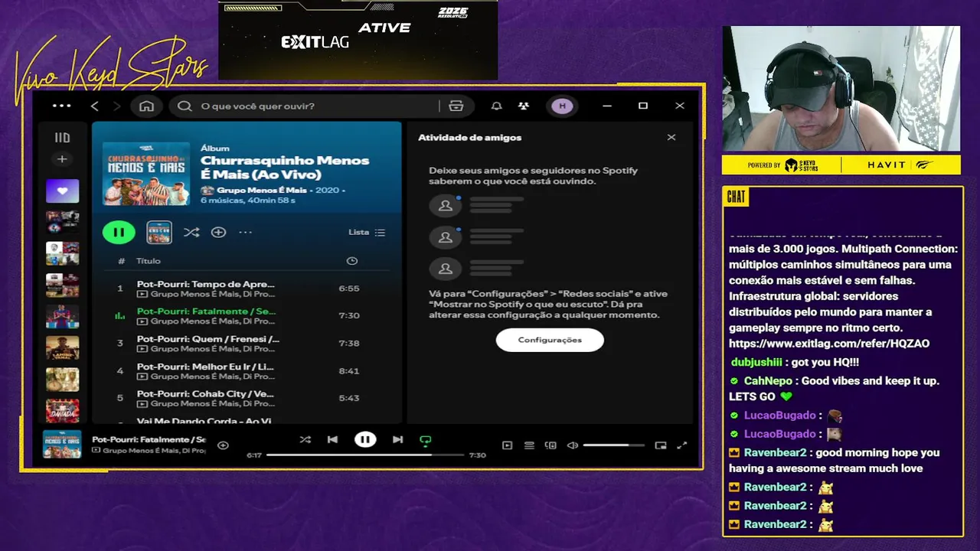The width and height of the screenshot is (980, 551).
Task: Skip to the next track
Action: (x=397, y=440)
